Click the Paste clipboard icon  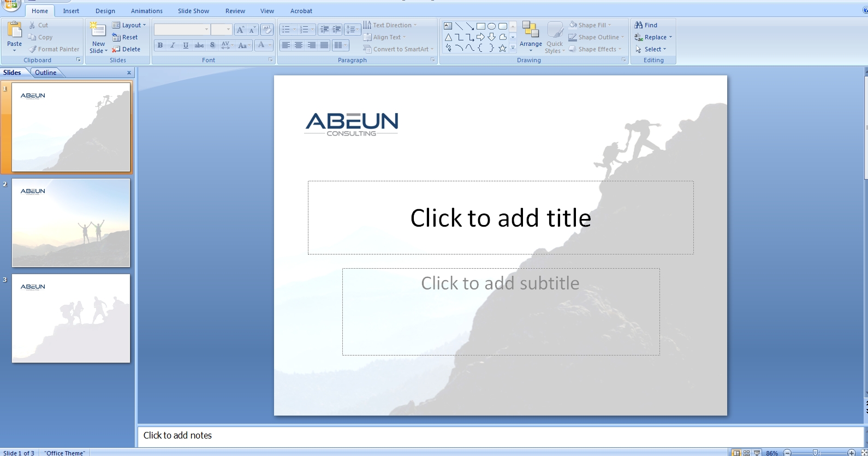(x=15, y=29)
